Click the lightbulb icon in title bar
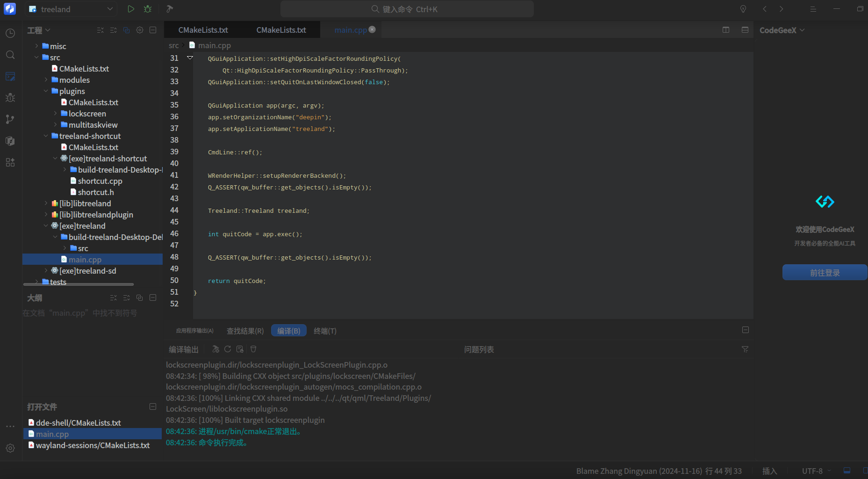Image resolution: width=868 pixels, height=479 pixels. coord(743,9)
